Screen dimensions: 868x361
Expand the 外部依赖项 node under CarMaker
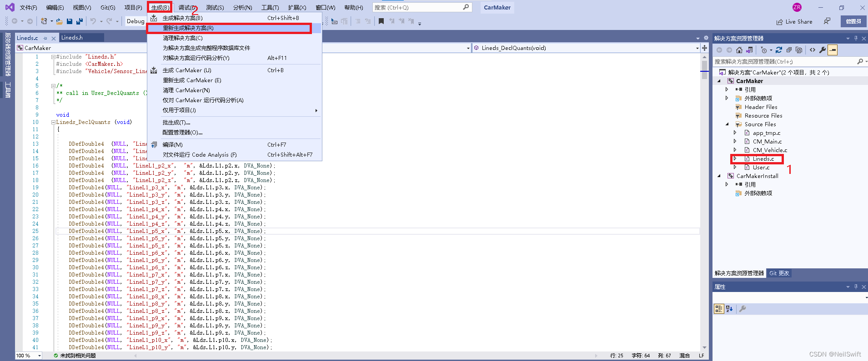tap(727, 98)
